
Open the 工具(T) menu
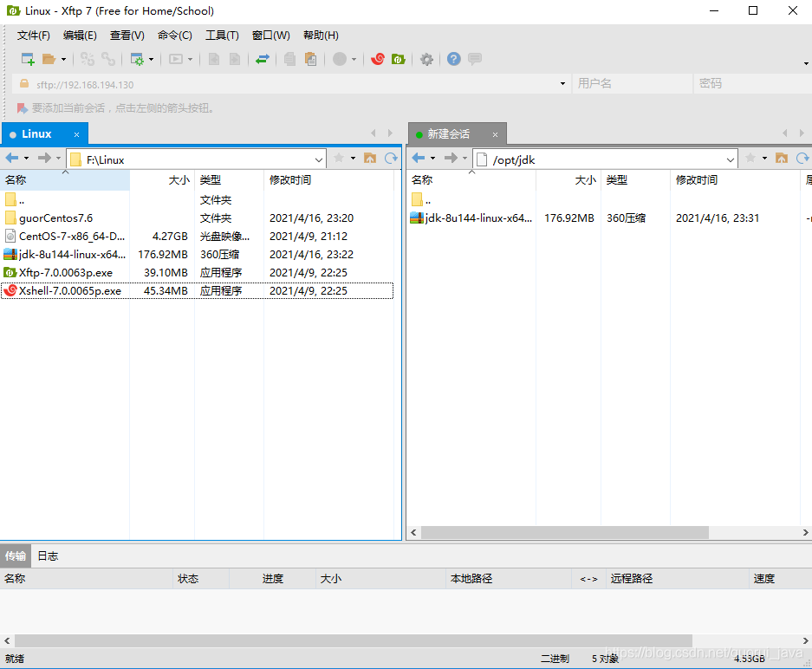[x=222, y=36]
